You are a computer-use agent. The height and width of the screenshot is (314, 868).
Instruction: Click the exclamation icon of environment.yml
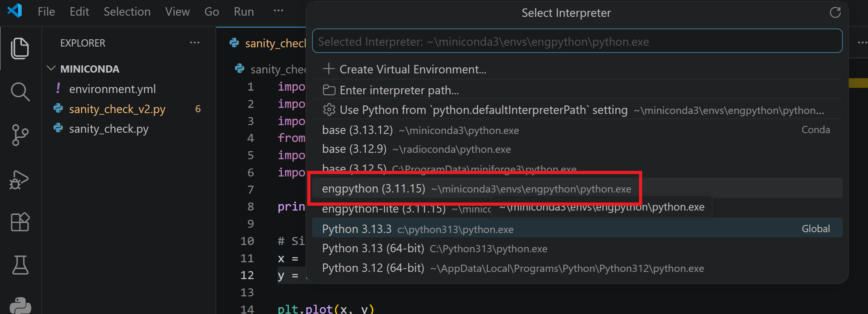tap(58, 88)
